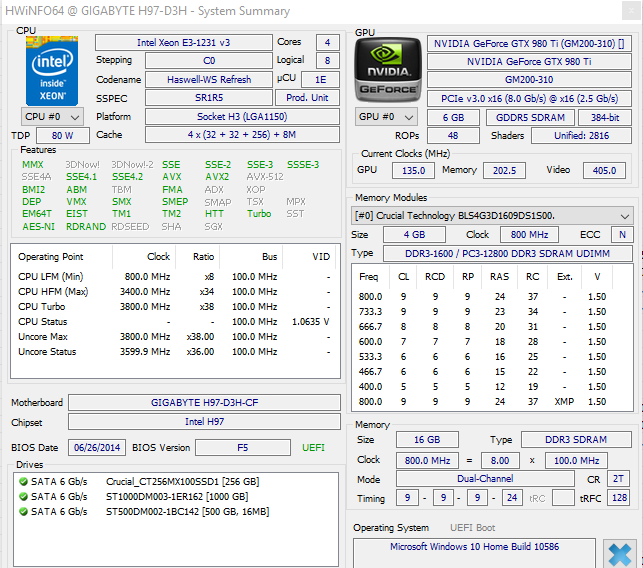Screen dimensions: 643x568
Task: Click the Dual-Channel mode field
Action: (485, 479)
